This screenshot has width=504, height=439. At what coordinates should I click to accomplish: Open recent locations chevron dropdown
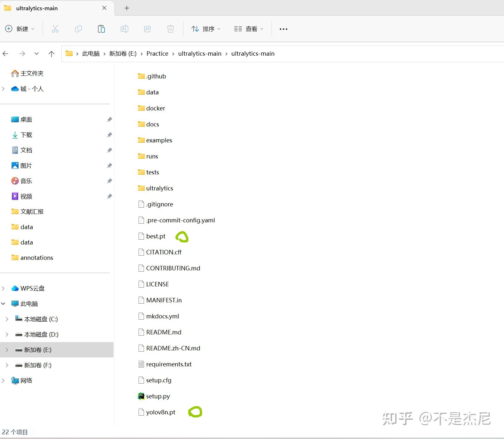coord(36,54)
